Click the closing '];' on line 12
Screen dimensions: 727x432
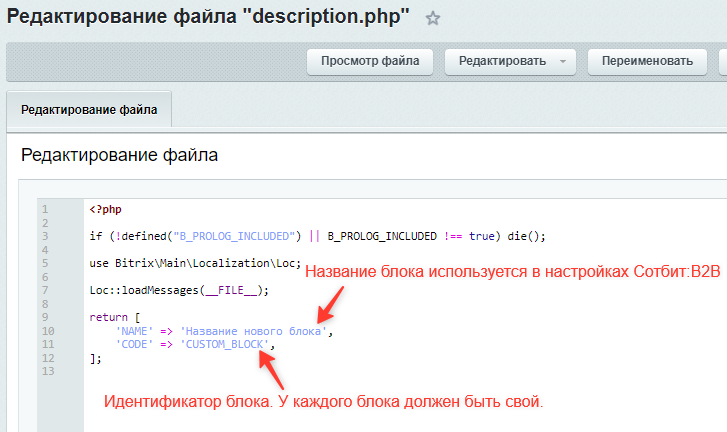click(96, 358)
